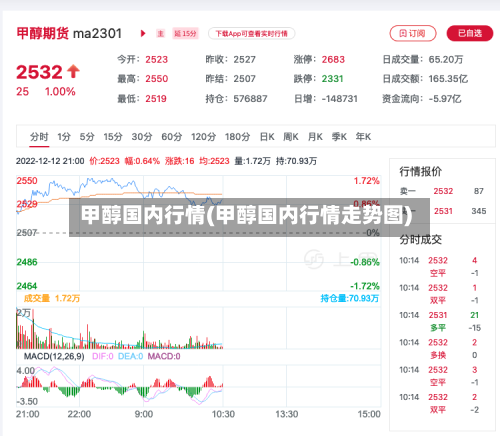Click the DIF:0 indicator value

103,356
